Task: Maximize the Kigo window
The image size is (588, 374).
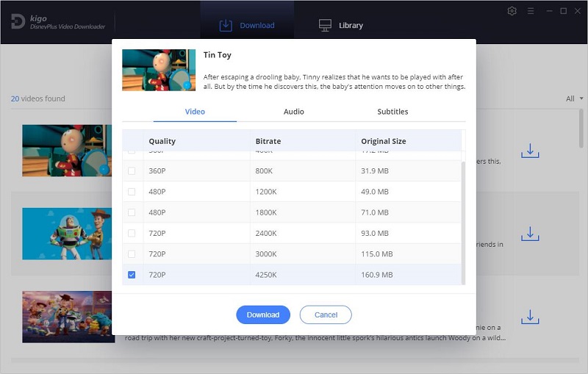Action: click(563, 11)
